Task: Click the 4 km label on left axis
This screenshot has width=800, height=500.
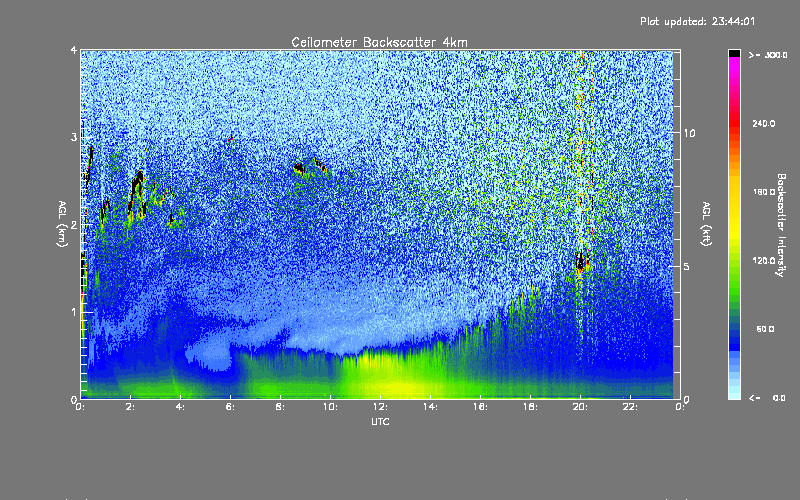Action: (74, 50)
